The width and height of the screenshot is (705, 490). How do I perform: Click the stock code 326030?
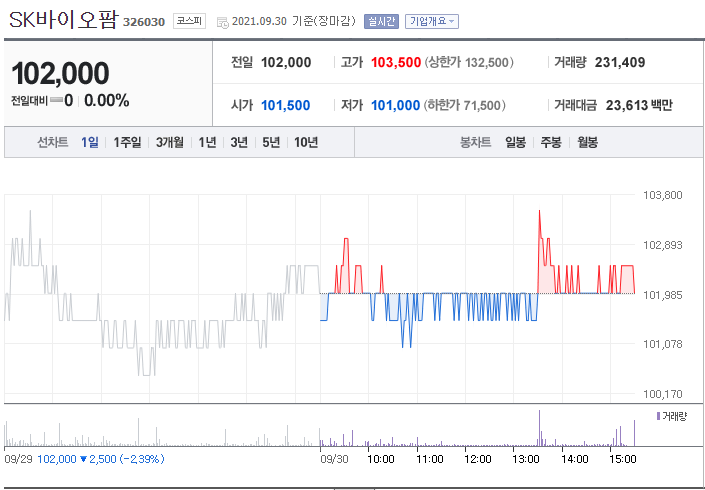144,22
